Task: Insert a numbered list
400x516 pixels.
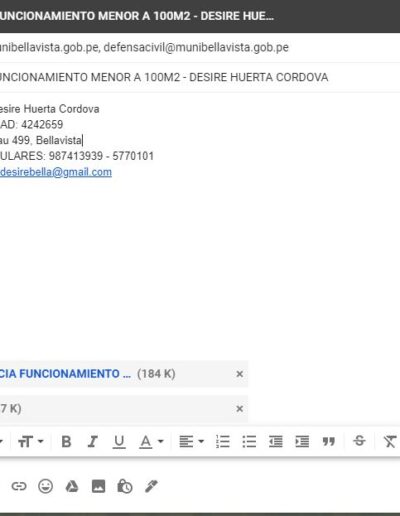Action: click(223, 442)
